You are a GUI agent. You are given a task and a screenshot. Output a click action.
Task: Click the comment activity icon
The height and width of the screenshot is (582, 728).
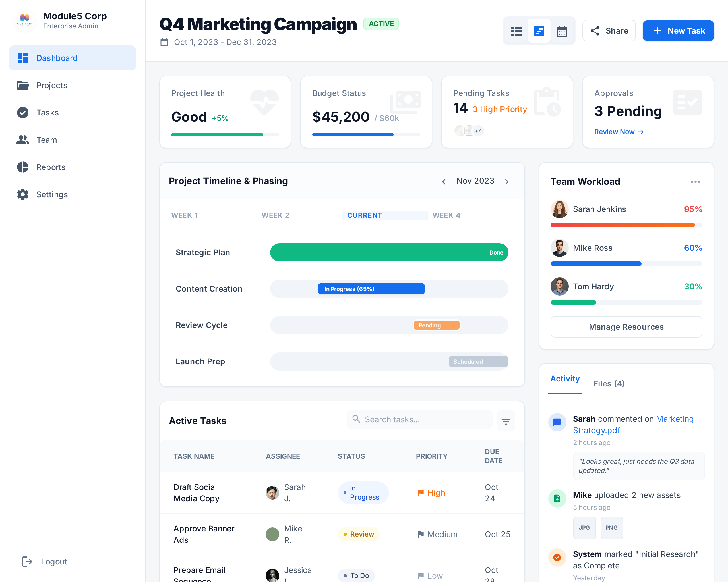557,422
